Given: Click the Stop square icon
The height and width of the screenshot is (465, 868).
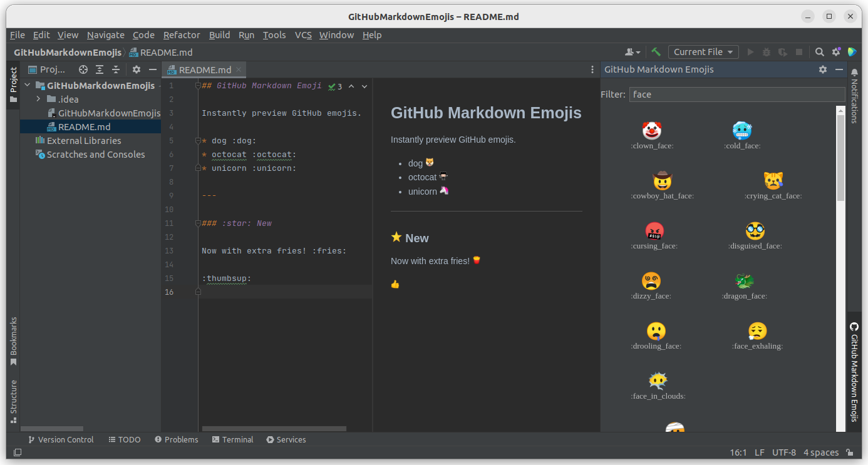Looking at the screenshot, I should [x=799, y=52].
